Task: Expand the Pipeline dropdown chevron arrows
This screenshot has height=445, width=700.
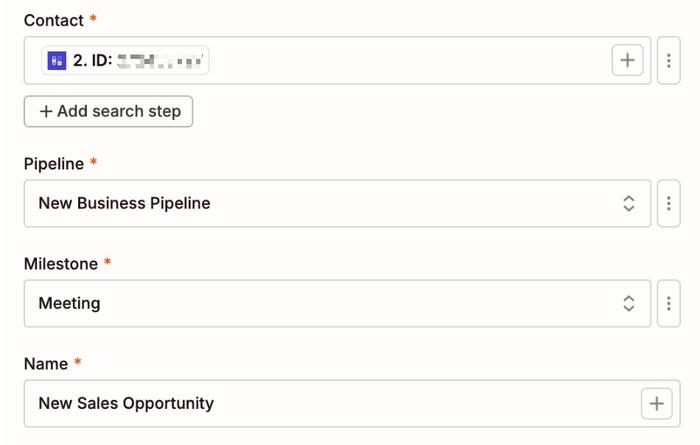Action: (x=629, y=203)
